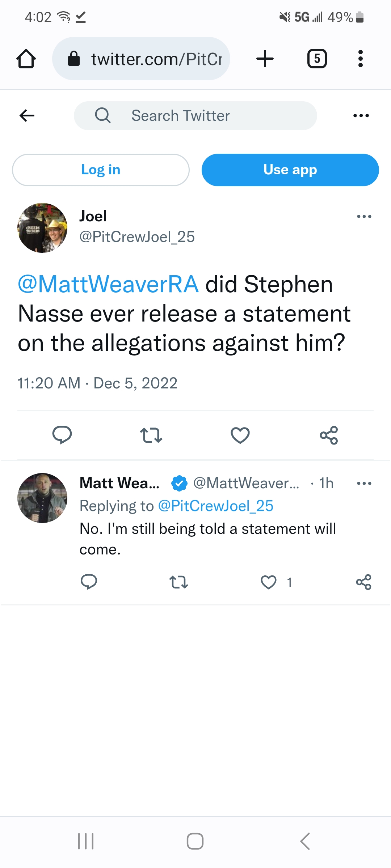Image resolution: width=391 pixels, height=868 pixels.
Task: Follow the @MattWeaverRA mention link
Action: (108, 284)
